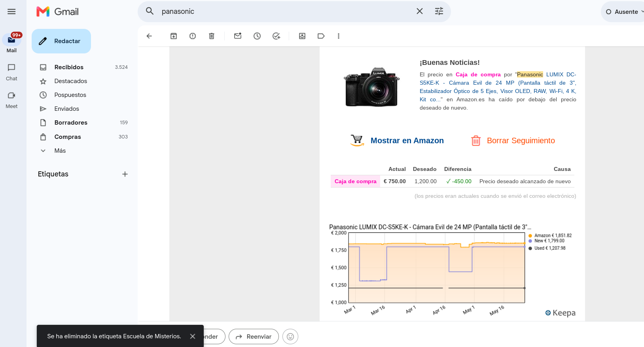Move email to another folder
Viewport: 644px width, 347px height.
pos(302,36)
